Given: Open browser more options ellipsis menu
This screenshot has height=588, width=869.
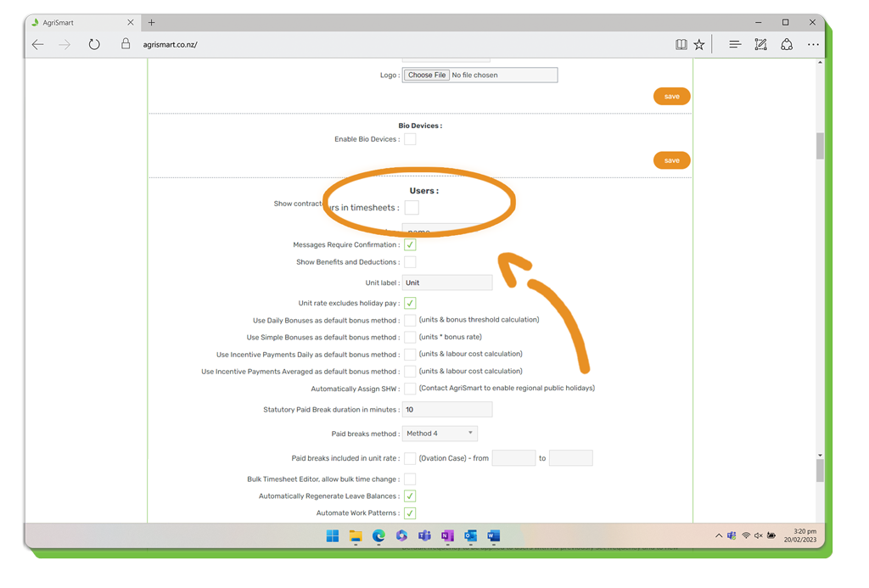Looking at the screenshot, I should [x=813, y=45].
